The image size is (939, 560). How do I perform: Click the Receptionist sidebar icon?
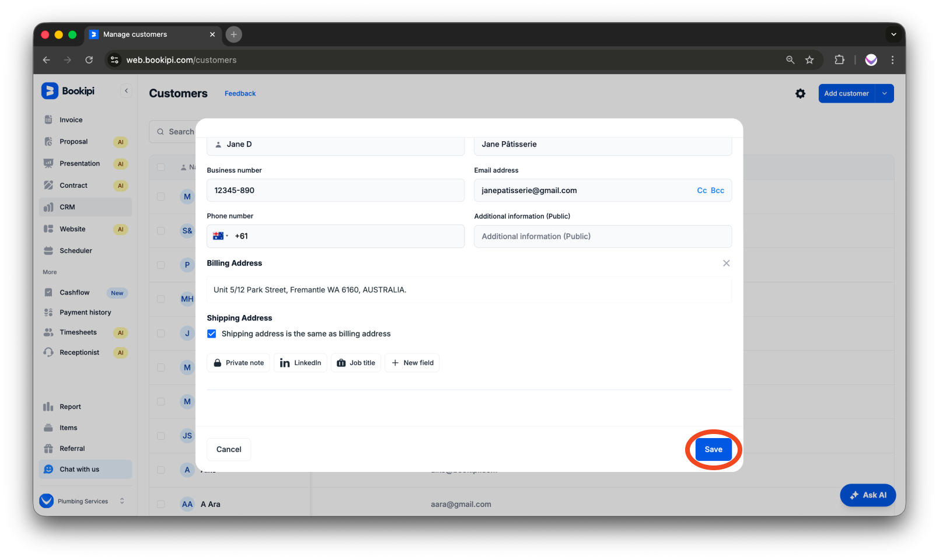coord(49,352)
